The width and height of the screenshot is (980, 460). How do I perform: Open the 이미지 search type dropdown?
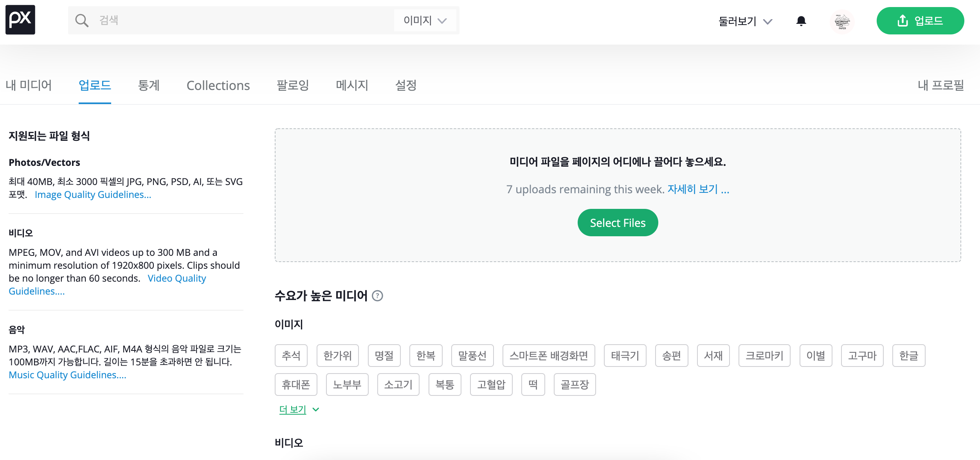tap(425, 20)
